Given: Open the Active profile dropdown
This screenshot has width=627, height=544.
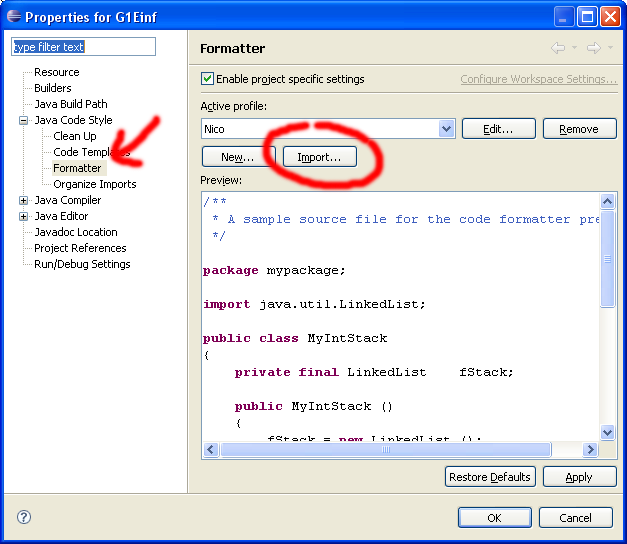Looking at the screenshot, I should (x=447, y=129).
